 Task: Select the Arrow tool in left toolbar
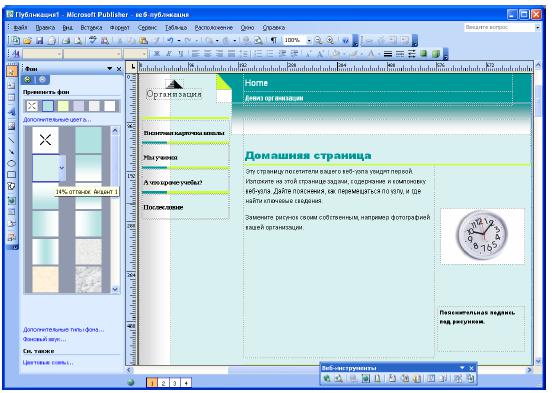(x=11, y=152)
